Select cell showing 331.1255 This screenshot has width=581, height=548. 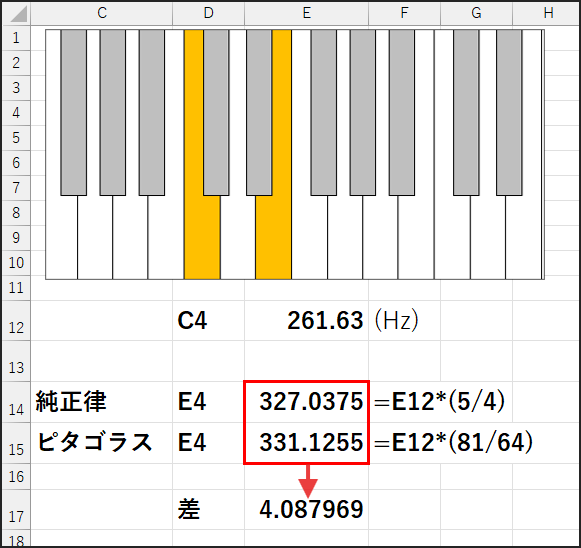click(306, 443)
